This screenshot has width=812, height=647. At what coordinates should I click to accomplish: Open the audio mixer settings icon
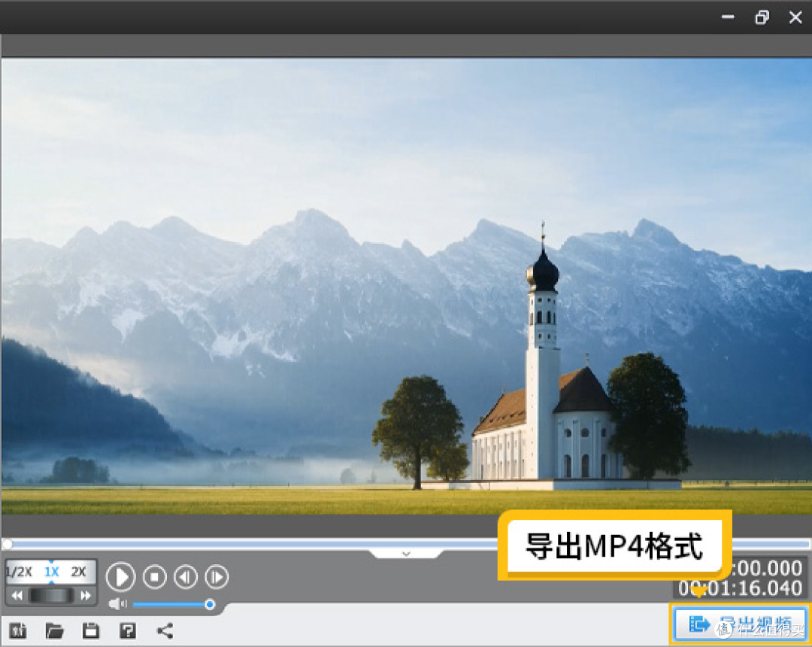tap(18, 631)
